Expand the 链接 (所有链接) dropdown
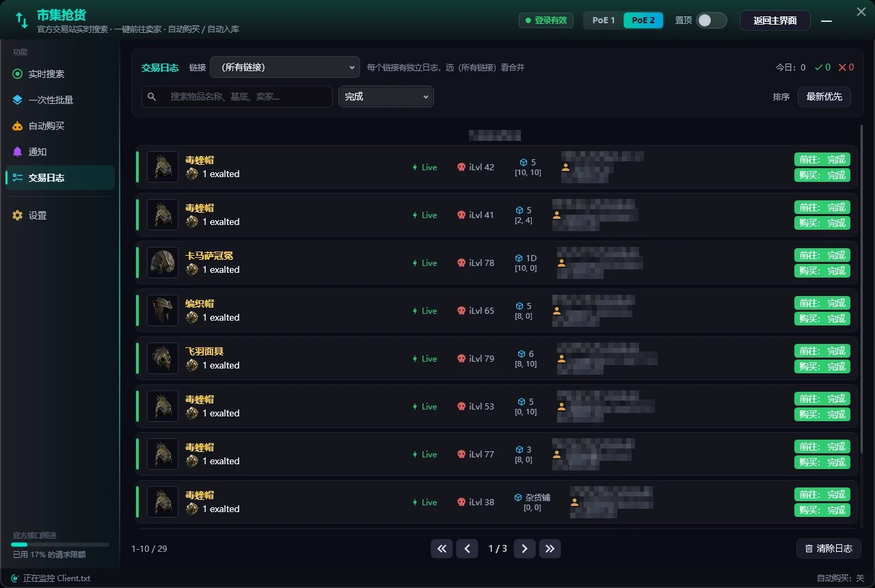Screen dimensions: 875x588 pyautogui.click(x=285, y=67)
